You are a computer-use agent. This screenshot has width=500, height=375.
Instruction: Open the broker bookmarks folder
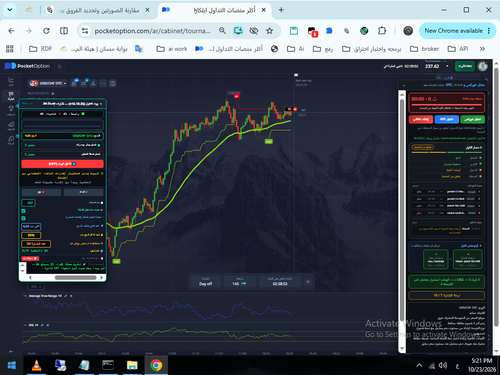[424, 49]
